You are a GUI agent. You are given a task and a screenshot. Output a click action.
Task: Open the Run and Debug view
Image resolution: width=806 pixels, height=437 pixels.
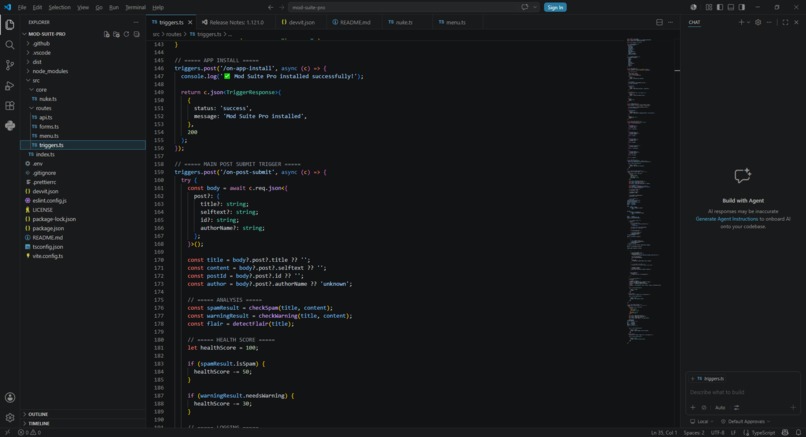click(x=10, y=85)
